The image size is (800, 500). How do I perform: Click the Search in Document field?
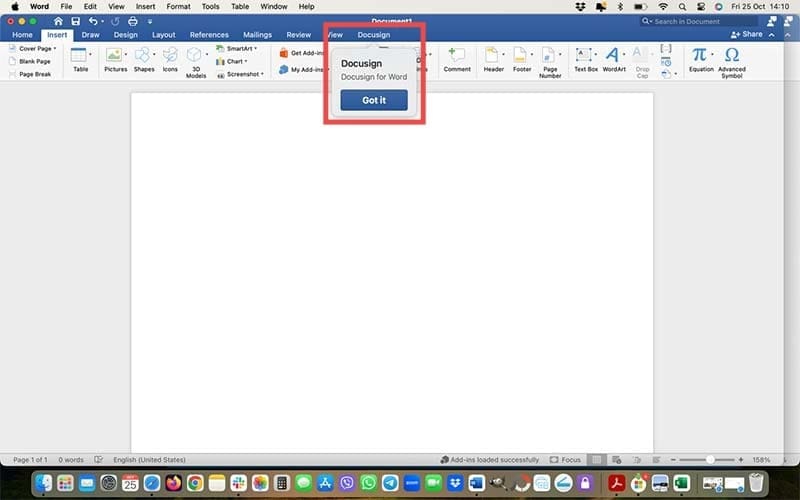click(698, 21)
